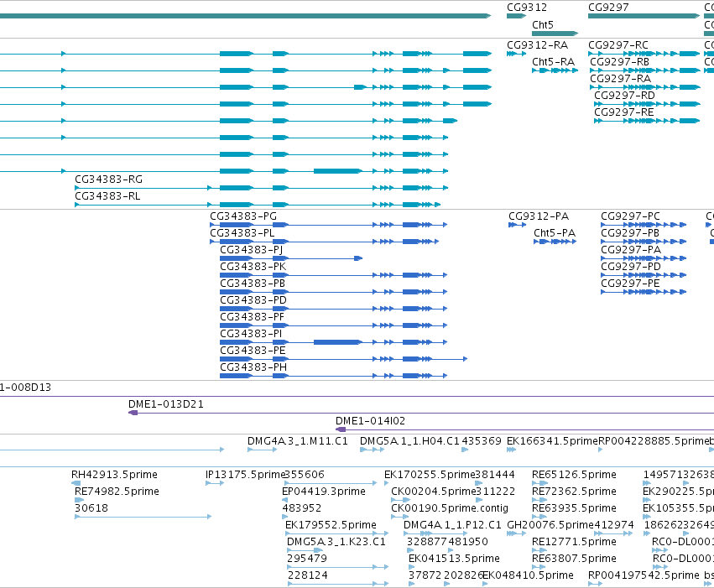Click the 295479 feature label

coord(307,559)
